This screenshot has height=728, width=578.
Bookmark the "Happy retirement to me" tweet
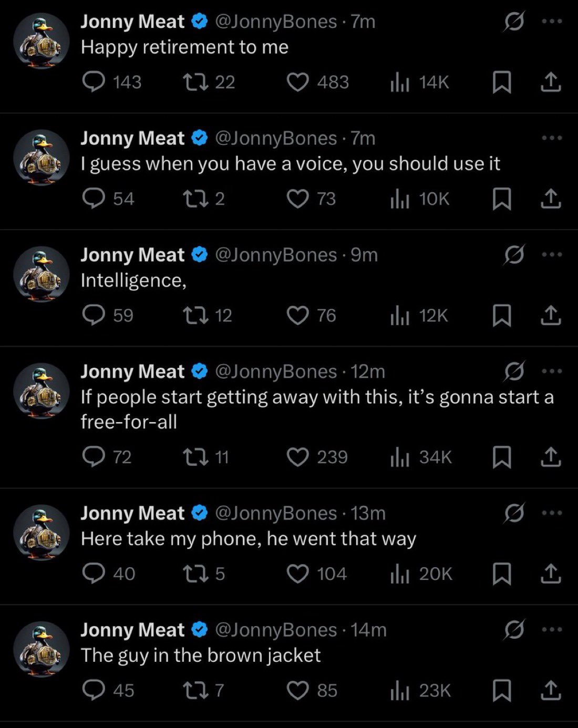pos(502,82)
